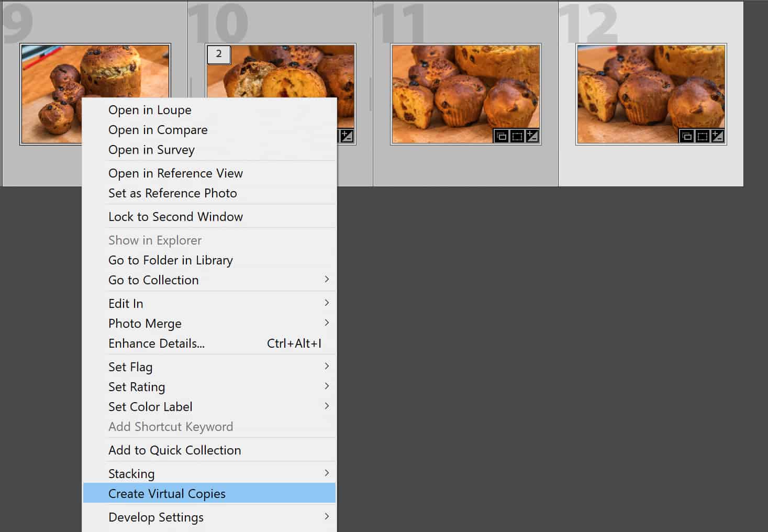Click the crop badge on photo 12
Image resolution: width=768 pixels, height=532 pixels.
coord(702,136)
